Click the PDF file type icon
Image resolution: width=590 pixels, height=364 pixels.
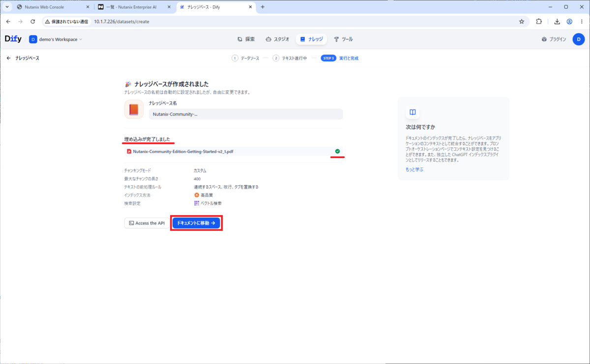click(x=129, y=151)
